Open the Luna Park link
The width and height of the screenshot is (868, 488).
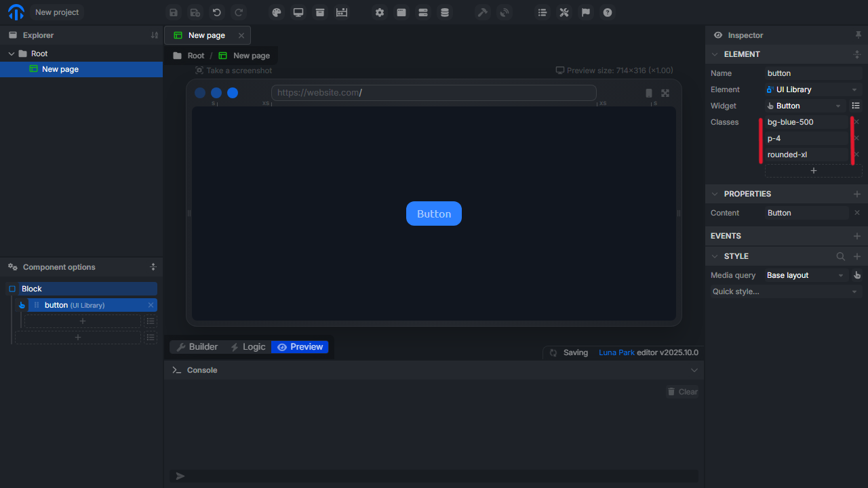pyautogui.click(x=616, y=352)
